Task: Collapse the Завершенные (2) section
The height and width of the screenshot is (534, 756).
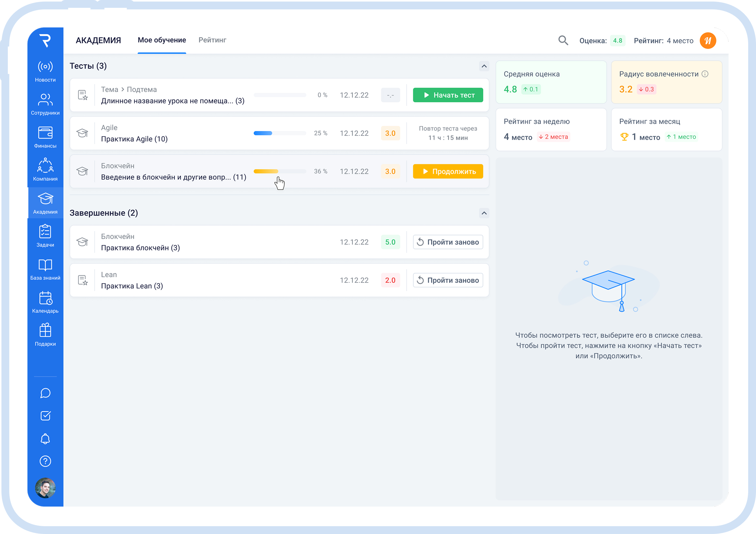Action: pyautogui.click(x=484, y=213)
